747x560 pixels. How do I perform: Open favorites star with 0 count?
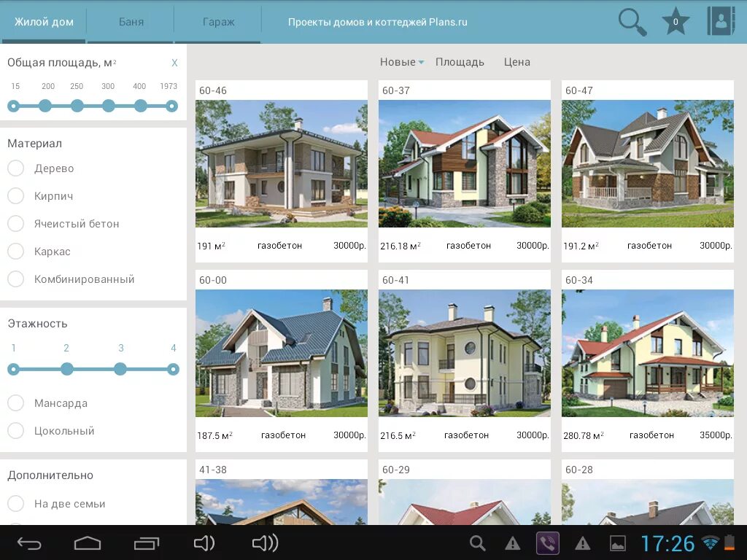(676, 22)
